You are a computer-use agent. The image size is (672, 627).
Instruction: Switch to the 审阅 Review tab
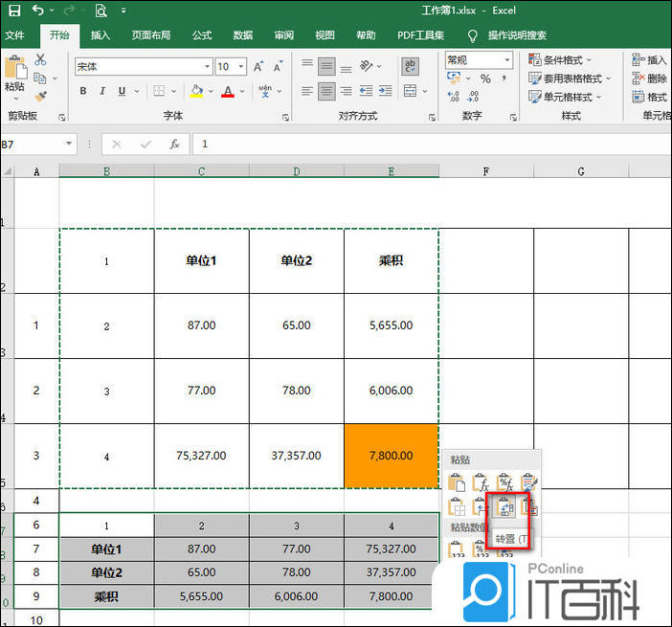(x=284, y=35)
